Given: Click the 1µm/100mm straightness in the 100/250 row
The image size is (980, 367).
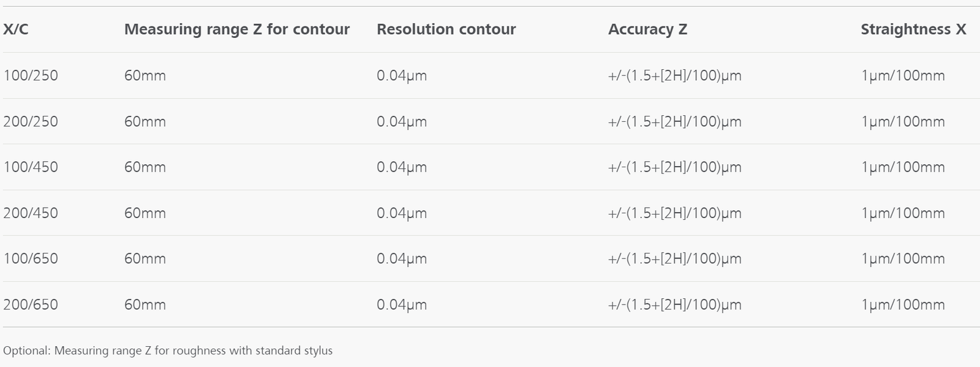Looking at the screenshot, I should click(903, 75).
